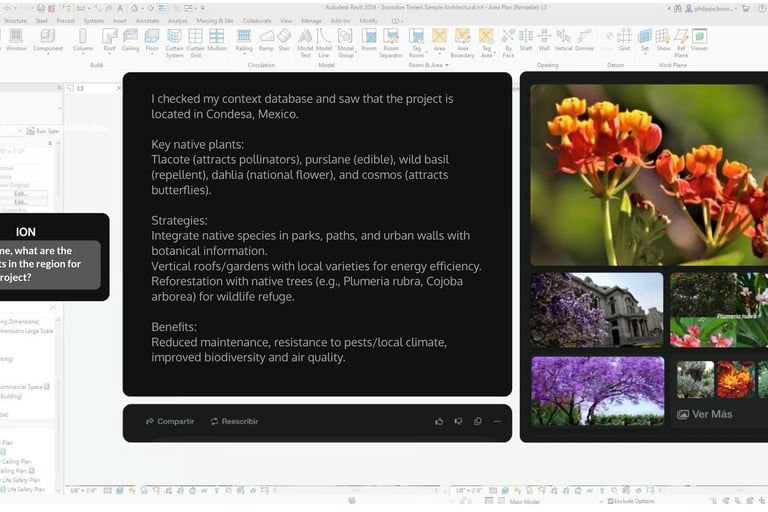
Task: Copy the response text
Action: coord(478,421)
